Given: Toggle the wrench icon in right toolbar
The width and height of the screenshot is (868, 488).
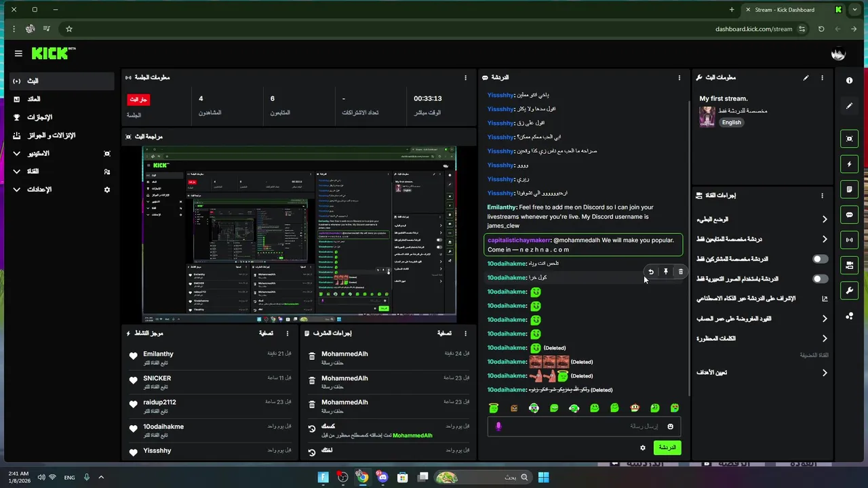Looking at the screenshot, I should [849, 291].
